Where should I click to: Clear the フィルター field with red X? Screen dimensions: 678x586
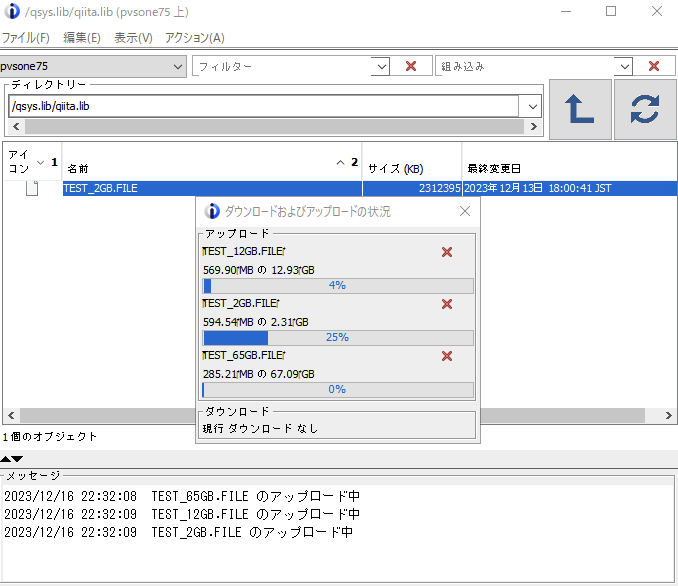411,66
